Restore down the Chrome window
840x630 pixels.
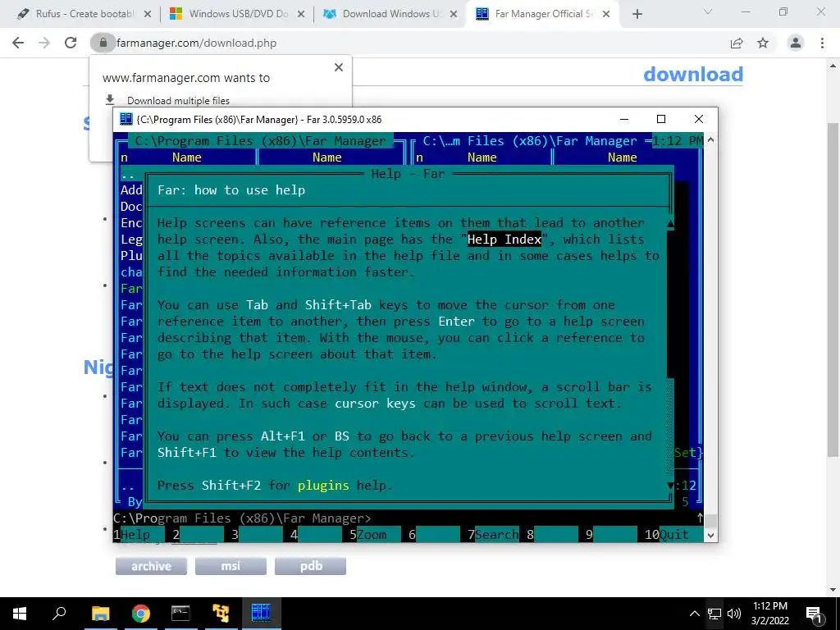[x=783, y=11]
